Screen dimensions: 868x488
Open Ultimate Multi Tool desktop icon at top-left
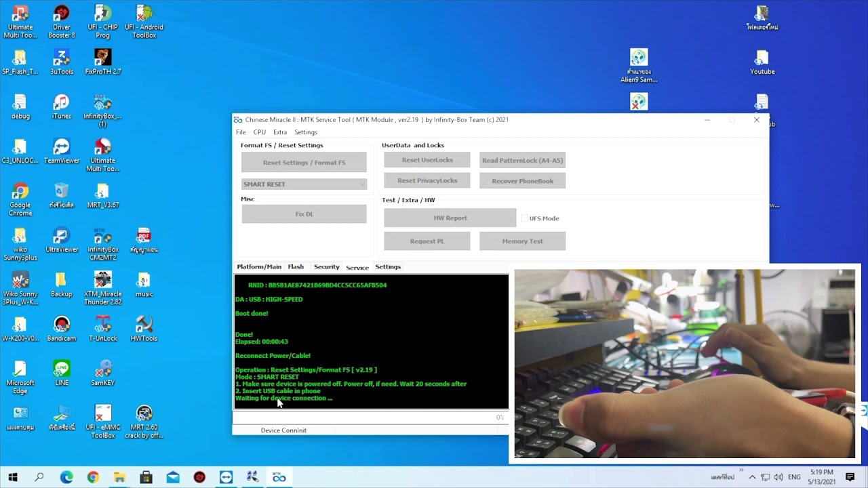20,22
